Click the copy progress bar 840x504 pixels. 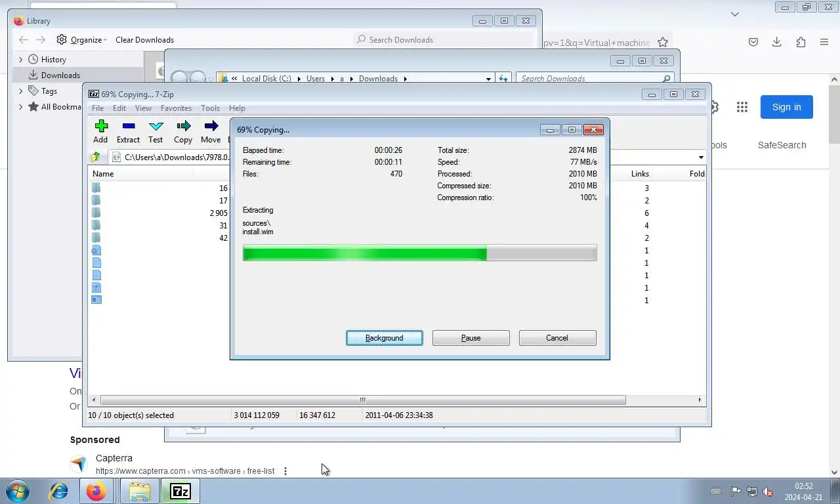pos(420,253)
